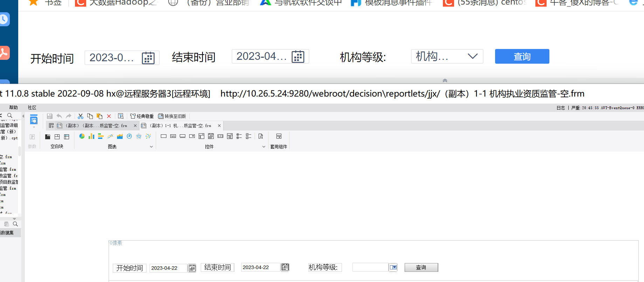Insert a pie chart component
This screenshot has height=282, width=644.
click(x=82, y=136)
